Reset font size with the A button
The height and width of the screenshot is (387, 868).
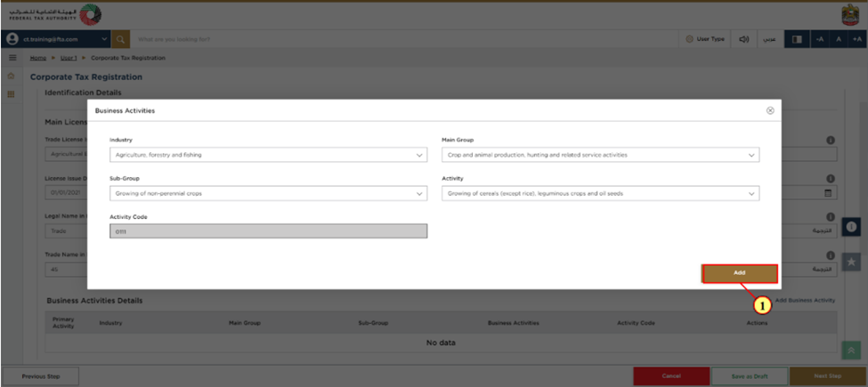pos(838,39)
